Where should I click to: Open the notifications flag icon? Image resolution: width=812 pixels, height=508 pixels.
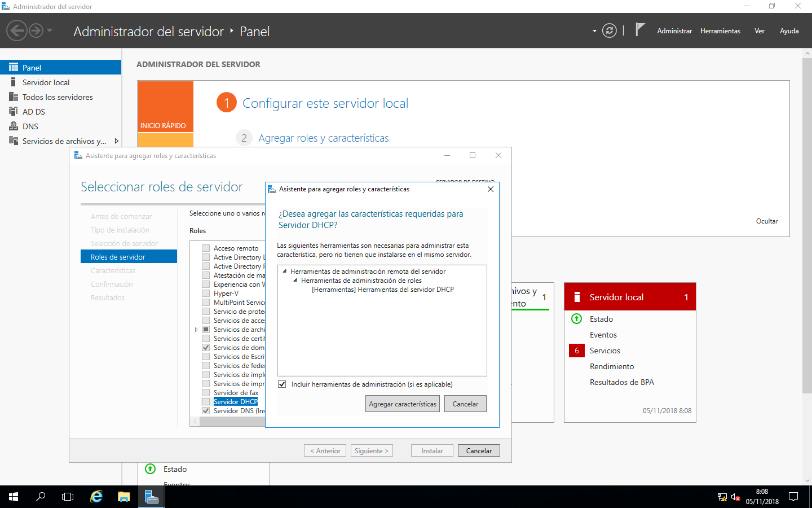point(639,30)
